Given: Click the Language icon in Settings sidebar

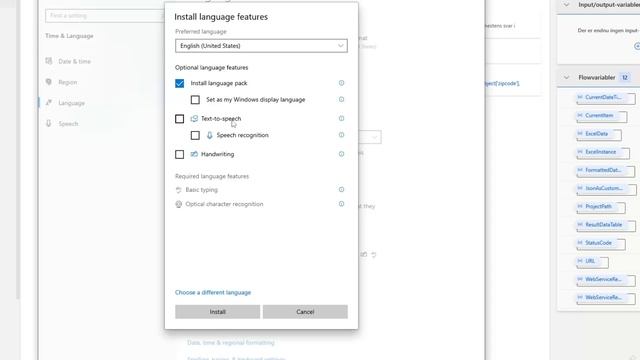Looking at the screenshot, I should [49, 103].
